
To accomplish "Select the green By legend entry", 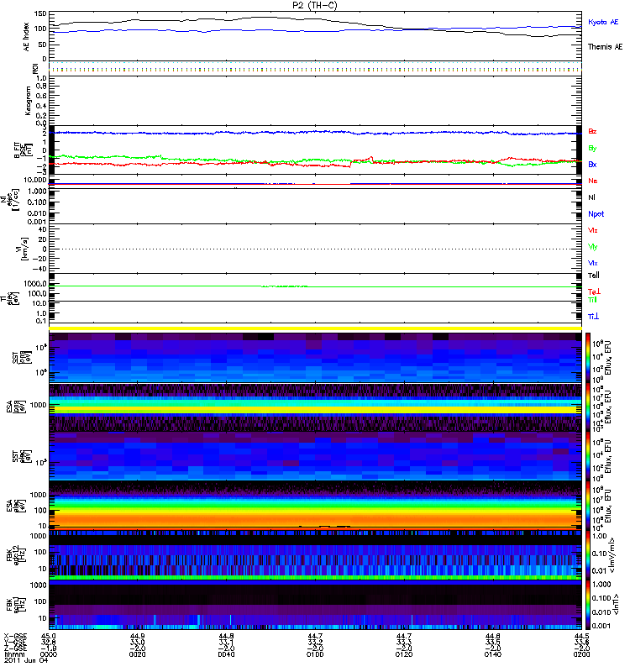I will (x=593, y=148).
